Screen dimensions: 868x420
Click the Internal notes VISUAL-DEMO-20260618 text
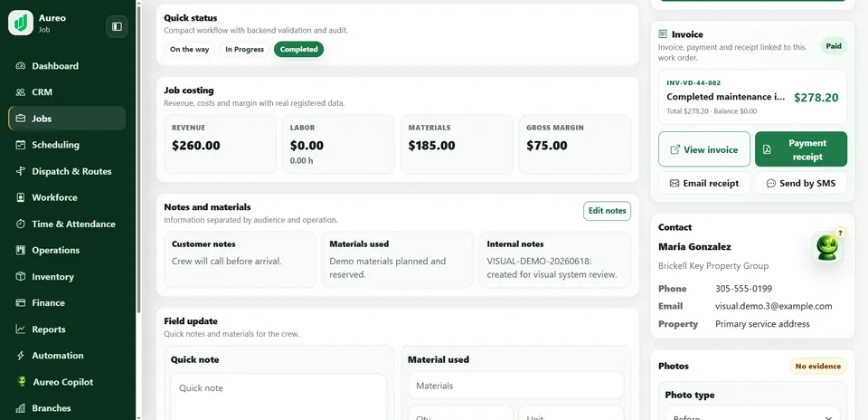pos(552,268)
